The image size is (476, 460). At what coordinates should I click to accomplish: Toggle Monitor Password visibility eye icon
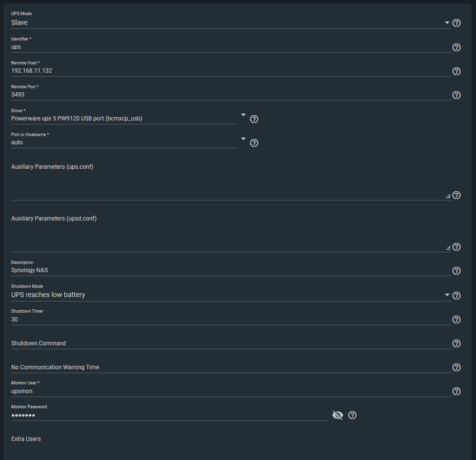tap(337, 415)
